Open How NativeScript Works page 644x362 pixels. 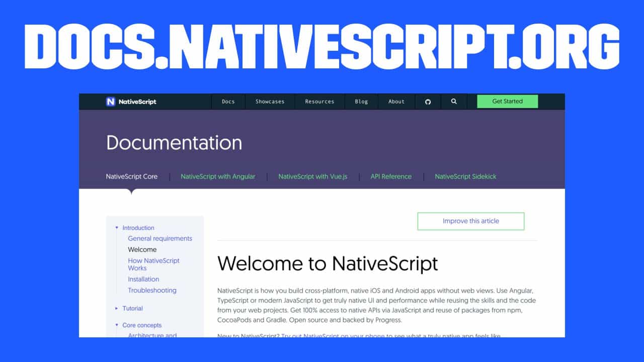[x=153, y=264]
